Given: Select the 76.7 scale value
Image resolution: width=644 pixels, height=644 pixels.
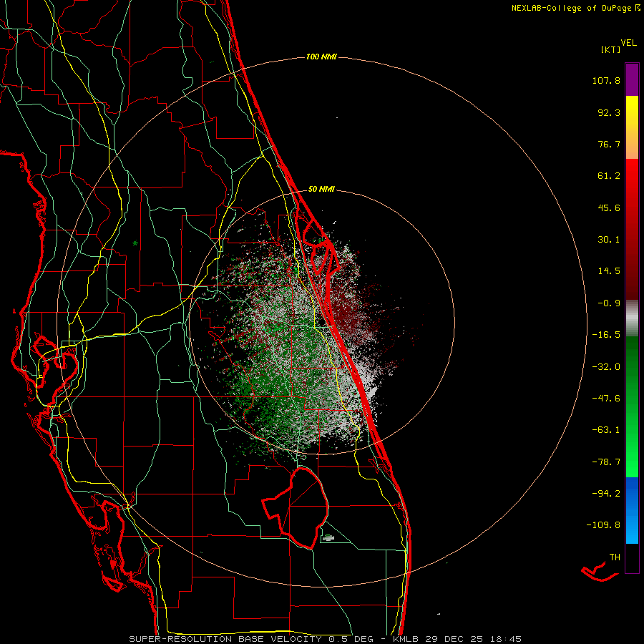Looking at the screenshot, I should point(609,144).
